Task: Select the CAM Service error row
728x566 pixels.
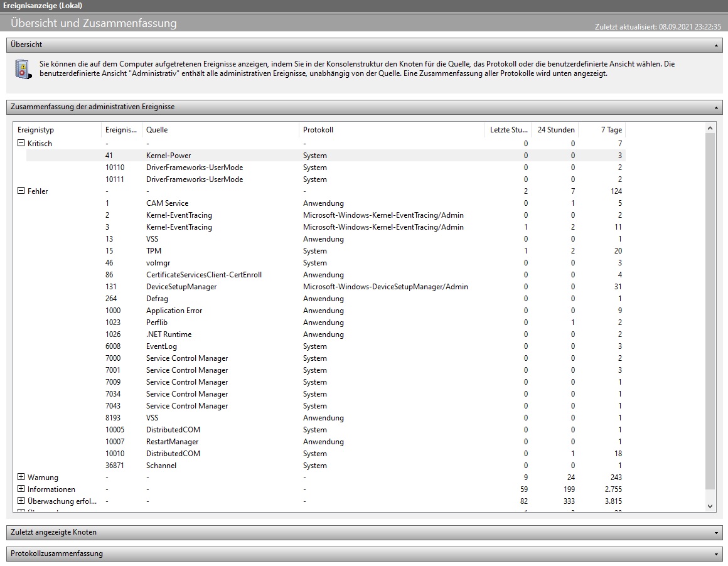Action: pos(326,203)
